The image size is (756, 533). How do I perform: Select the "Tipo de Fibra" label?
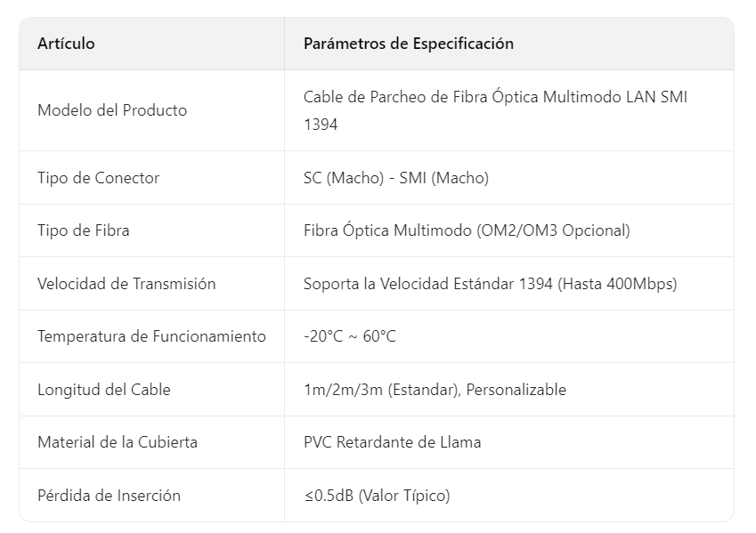coord(83,230)
